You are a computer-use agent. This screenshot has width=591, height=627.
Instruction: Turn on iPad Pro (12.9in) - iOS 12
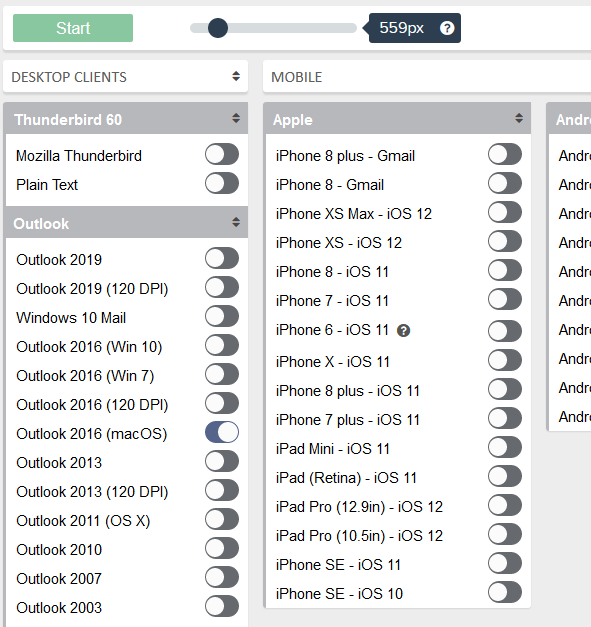coord(505,505)
